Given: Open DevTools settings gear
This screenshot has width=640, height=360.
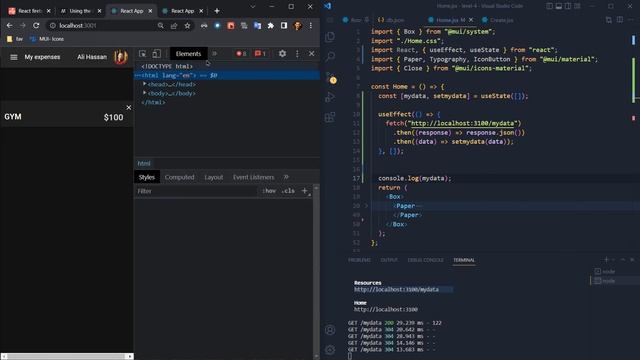Looking at the screenshot, I should [282, 54].
